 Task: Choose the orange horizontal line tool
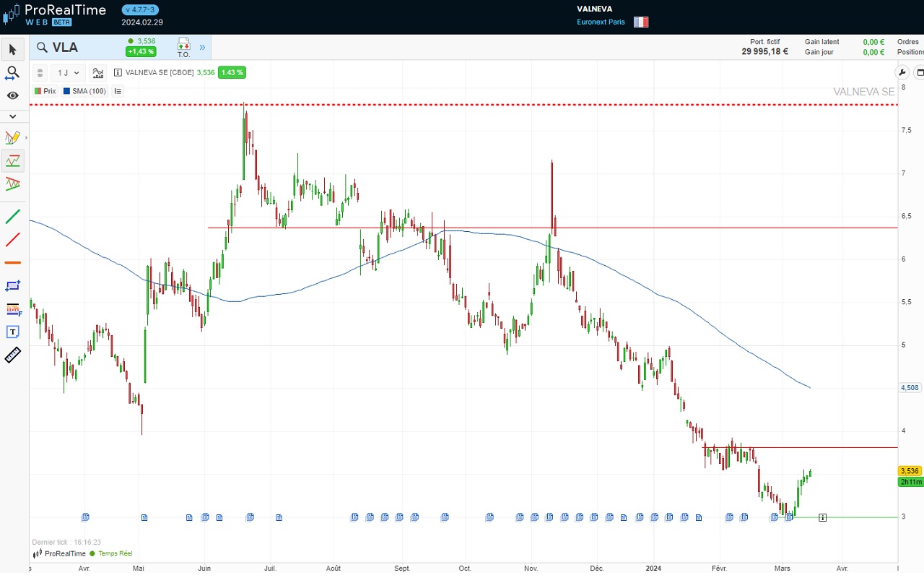click(12, 262)
